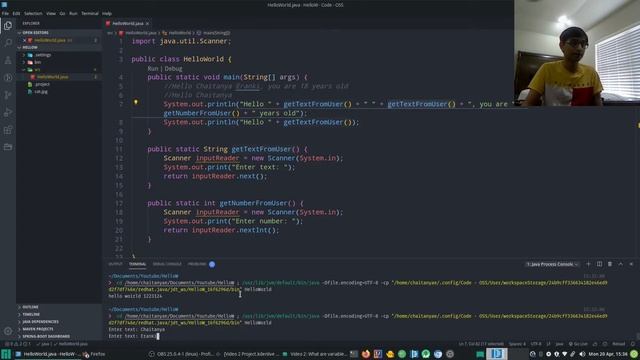Click the network icon in system tray
The image size is (640, 360).
565,354
